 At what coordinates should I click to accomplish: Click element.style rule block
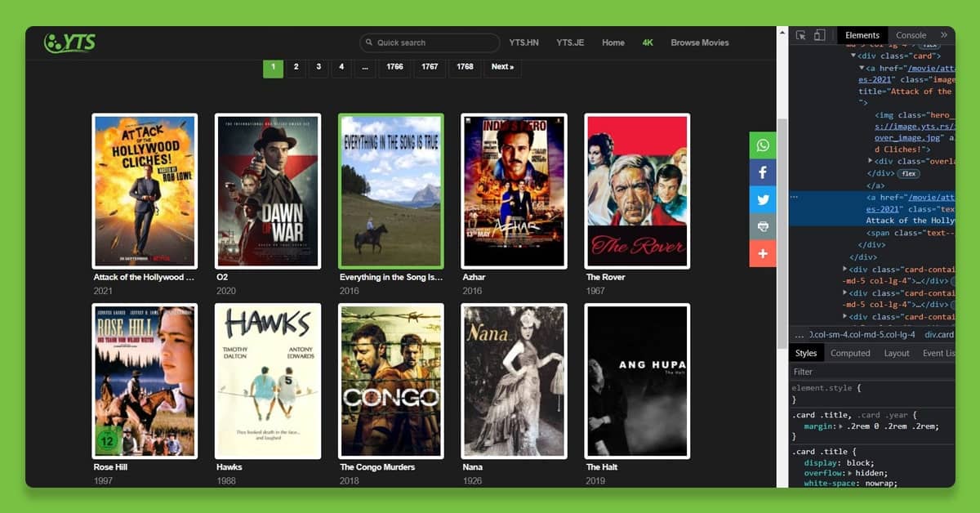coord(872,394)
